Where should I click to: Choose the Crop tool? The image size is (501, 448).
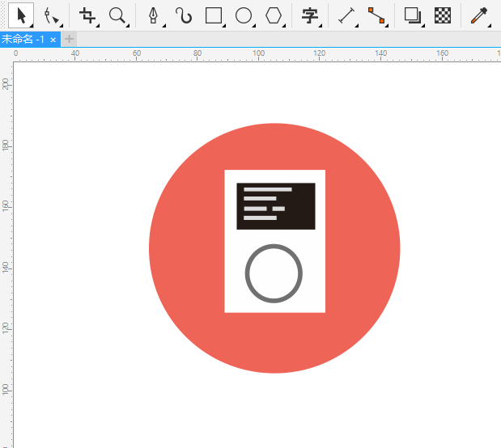pyautogui.click(x=87, y=15)
